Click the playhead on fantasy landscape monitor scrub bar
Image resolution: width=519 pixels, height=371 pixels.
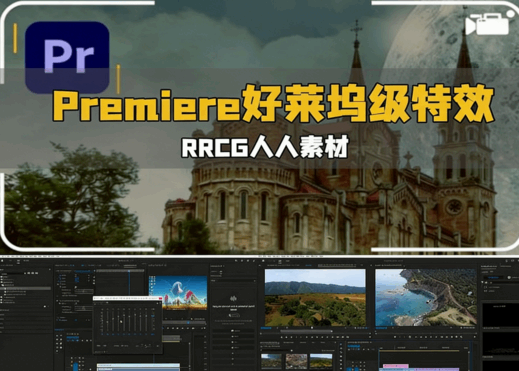[x=188, y=322]
